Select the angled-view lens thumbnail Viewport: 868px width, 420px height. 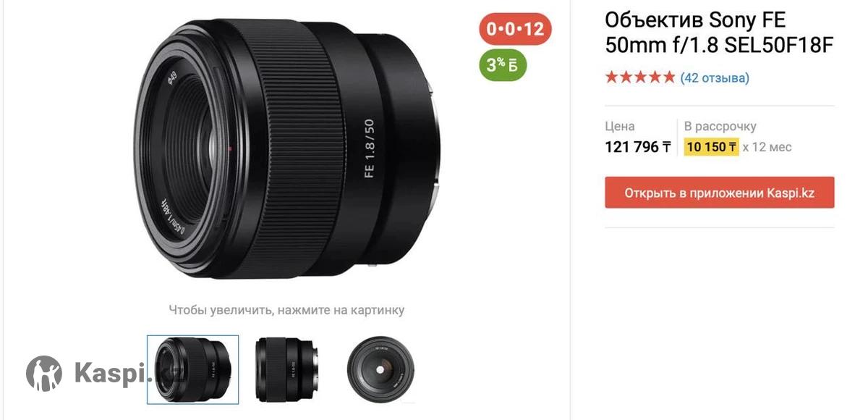193,369
